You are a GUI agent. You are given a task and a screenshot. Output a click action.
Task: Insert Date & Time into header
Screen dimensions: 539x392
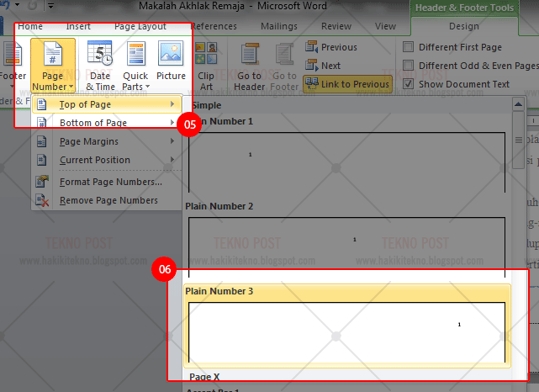100,66
